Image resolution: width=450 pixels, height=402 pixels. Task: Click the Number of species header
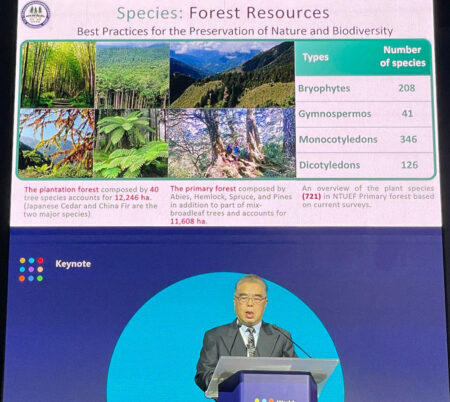pyautogui.click(x=403, y=56)
